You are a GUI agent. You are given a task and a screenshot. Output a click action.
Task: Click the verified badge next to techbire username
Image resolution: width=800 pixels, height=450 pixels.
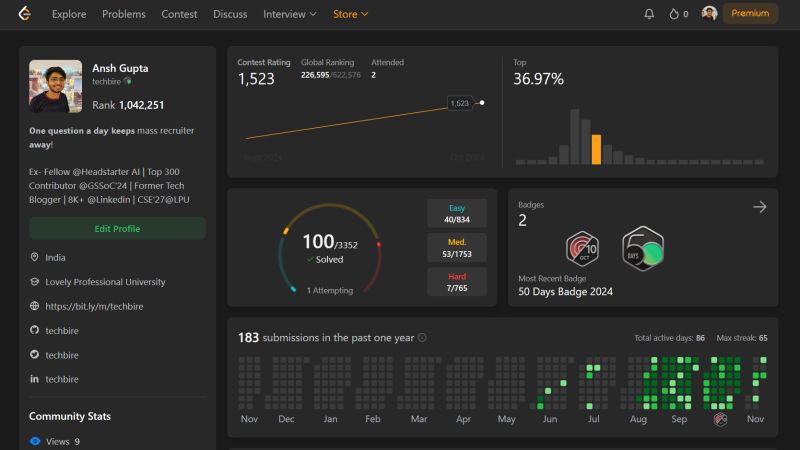tap(128, 81)
